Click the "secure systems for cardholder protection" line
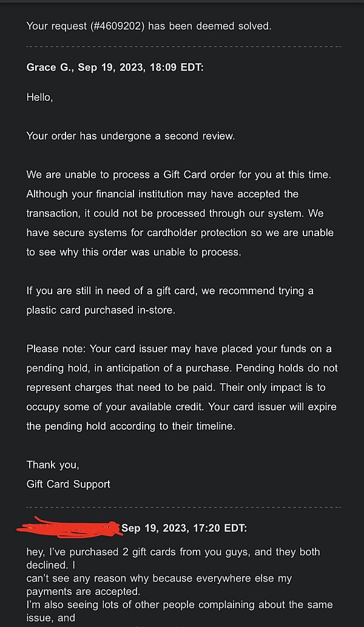 180,232
